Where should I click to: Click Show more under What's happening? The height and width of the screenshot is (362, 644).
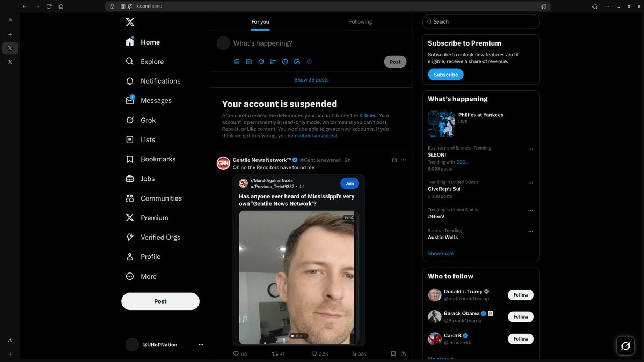click(x=441, y=253)
